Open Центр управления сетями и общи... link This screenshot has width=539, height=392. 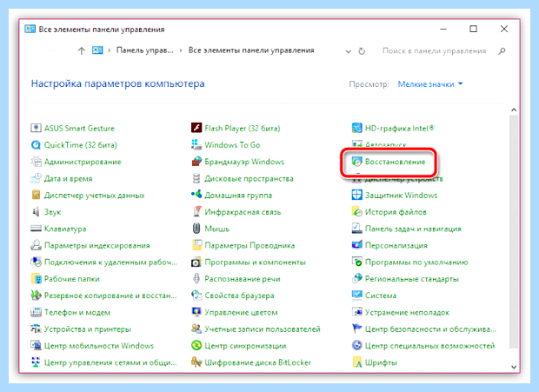110,362
